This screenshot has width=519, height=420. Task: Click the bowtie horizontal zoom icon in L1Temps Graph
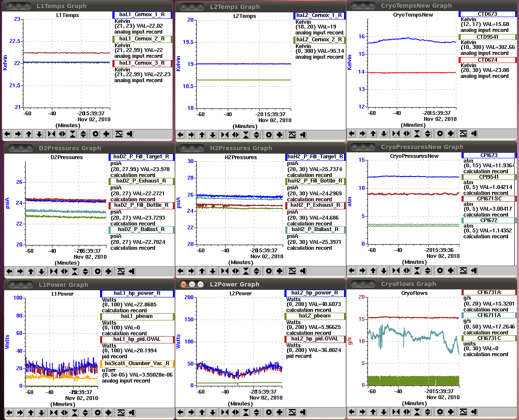(x=52, y=134)
